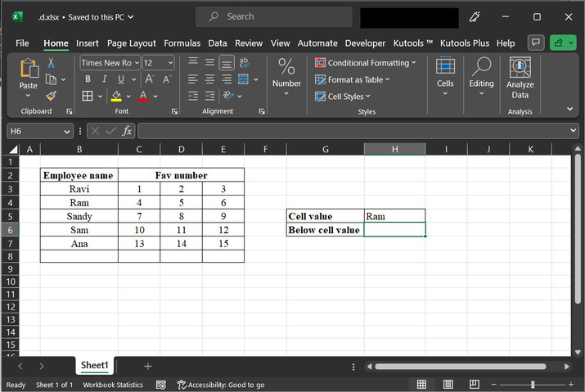This screenshot has width=585, height=392.
Task: Add a new sheet with plus icon
Action: (147, 366)
